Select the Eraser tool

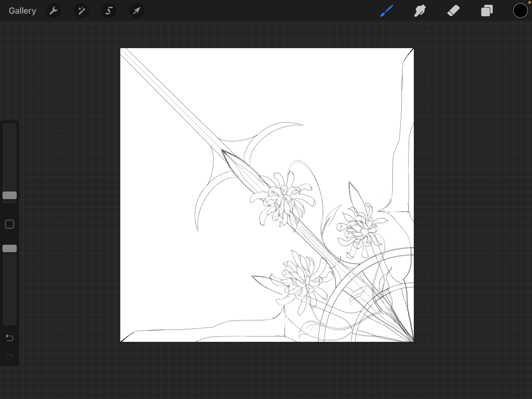(x=454, y=11)
